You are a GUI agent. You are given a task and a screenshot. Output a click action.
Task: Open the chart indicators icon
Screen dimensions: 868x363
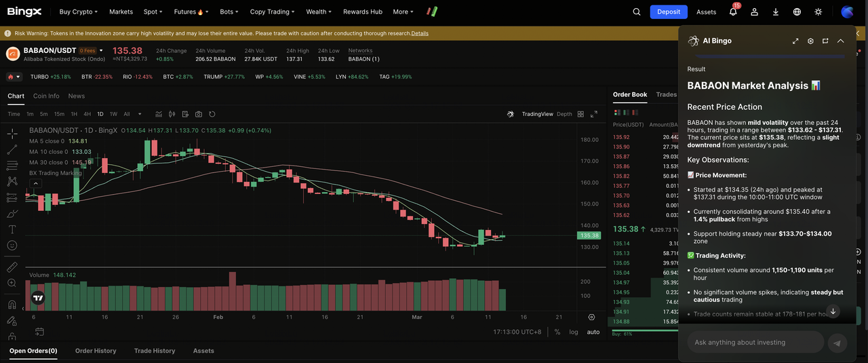click(x=159, y=114)
